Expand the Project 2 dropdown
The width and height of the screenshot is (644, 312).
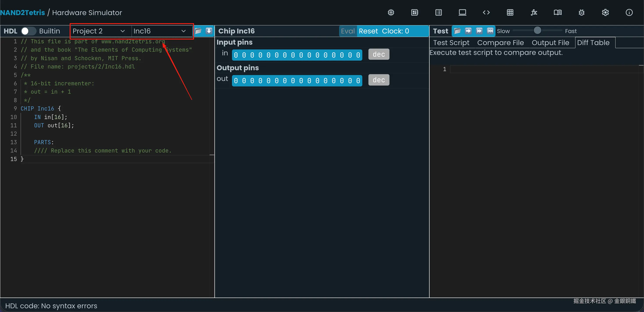click(x=99, y=31)
